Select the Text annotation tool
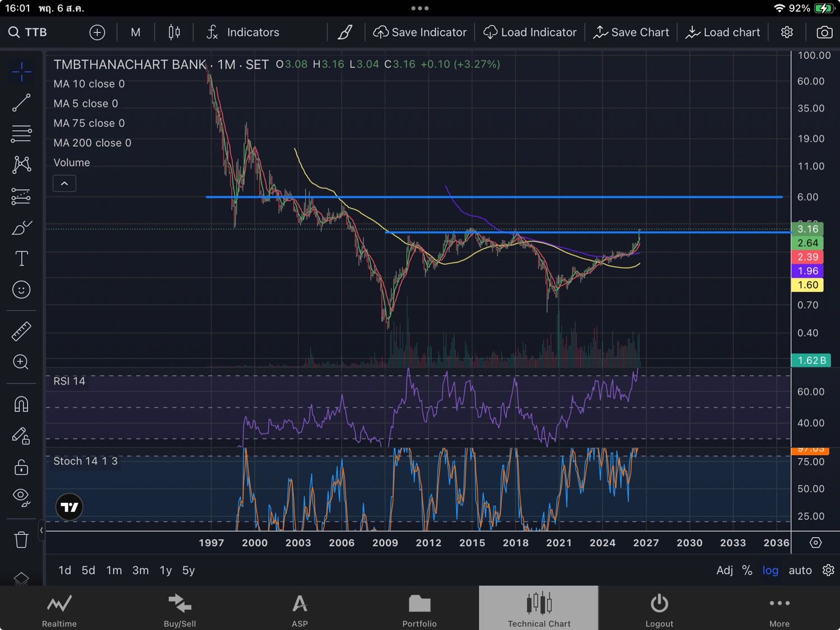 tap(21, 258)
